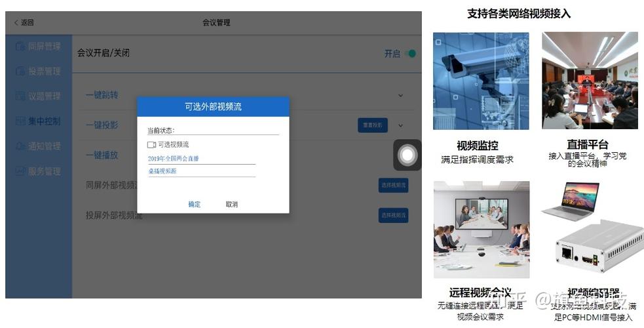Tap the floating assistive touch button
Viewport: 644px width, 328px height.
coord(407,155)
